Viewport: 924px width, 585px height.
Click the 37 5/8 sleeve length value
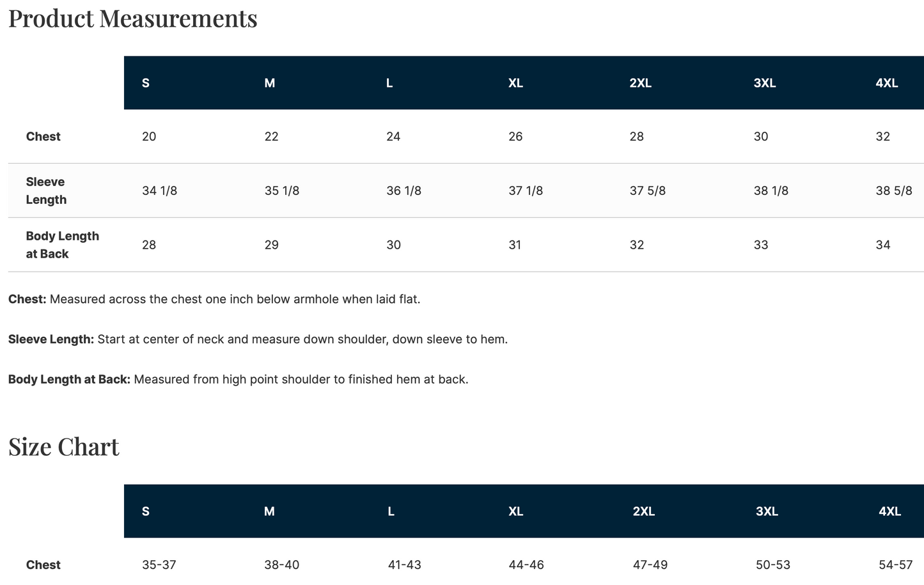coord(647,191)
